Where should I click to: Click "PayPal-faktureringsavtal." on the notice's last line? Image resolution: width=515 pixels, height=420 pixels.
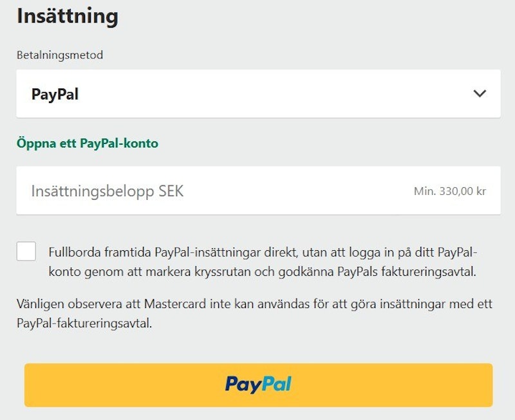tap(84, 324)
